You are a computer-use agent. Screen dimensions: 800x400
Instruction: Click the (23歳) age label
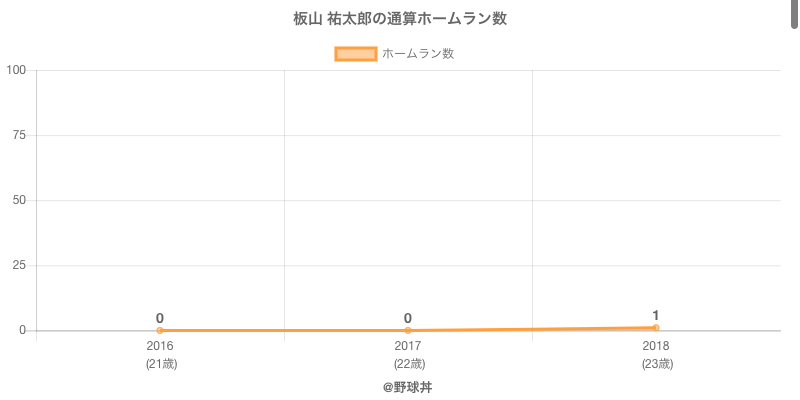coord(656,364)
